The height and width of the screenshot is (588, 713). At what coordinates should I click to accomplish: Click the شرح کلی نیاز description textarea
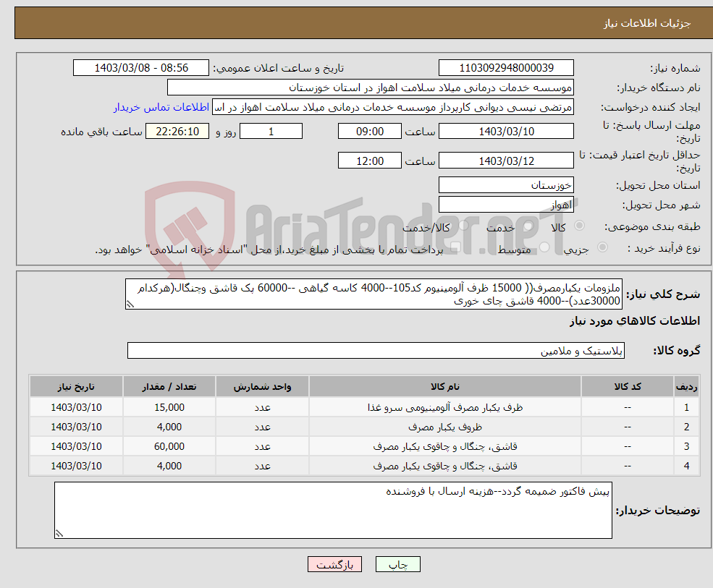tap(374, 294)
